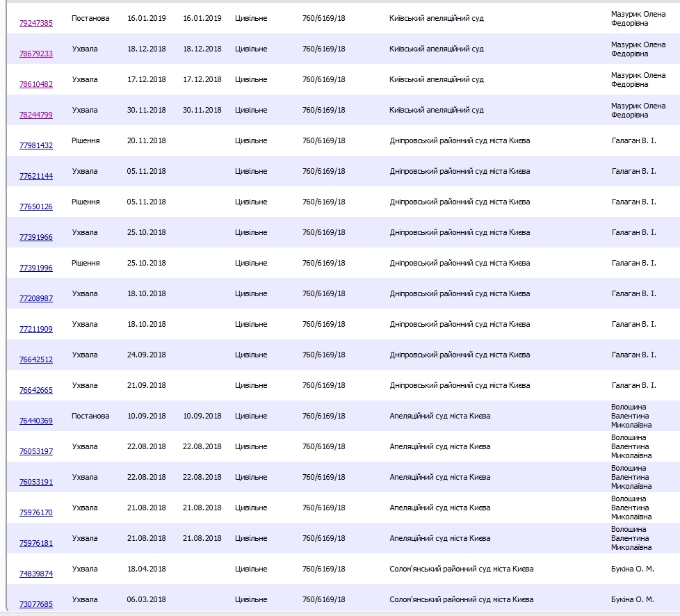The width and height of the screenshot is (680, 616).
Task: Open decision link 74839874
Action: tap(36, 574)
